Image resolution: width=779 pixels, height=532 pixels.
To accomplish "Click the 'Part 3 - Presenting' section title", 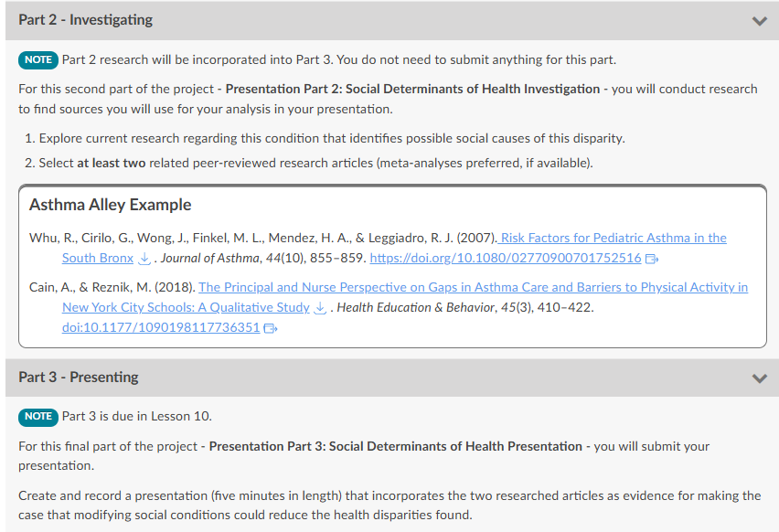I will tap(79, 378).
